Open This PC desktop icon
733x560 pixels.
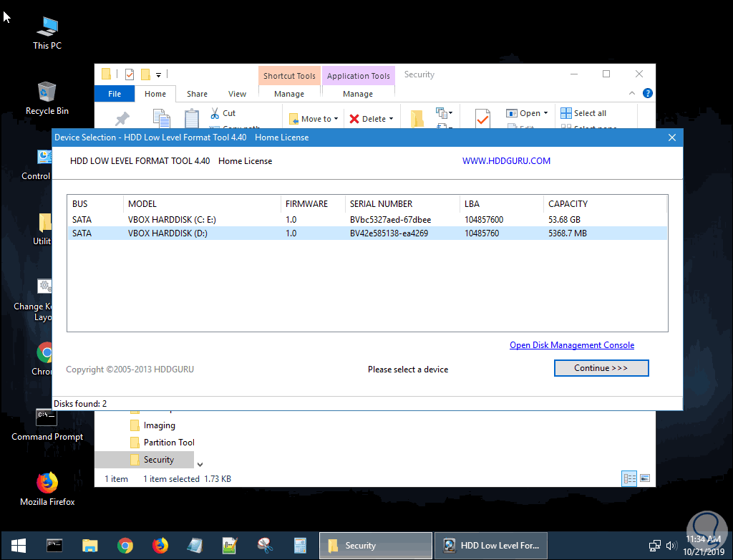pyautogui.click(x=47, y=34)
